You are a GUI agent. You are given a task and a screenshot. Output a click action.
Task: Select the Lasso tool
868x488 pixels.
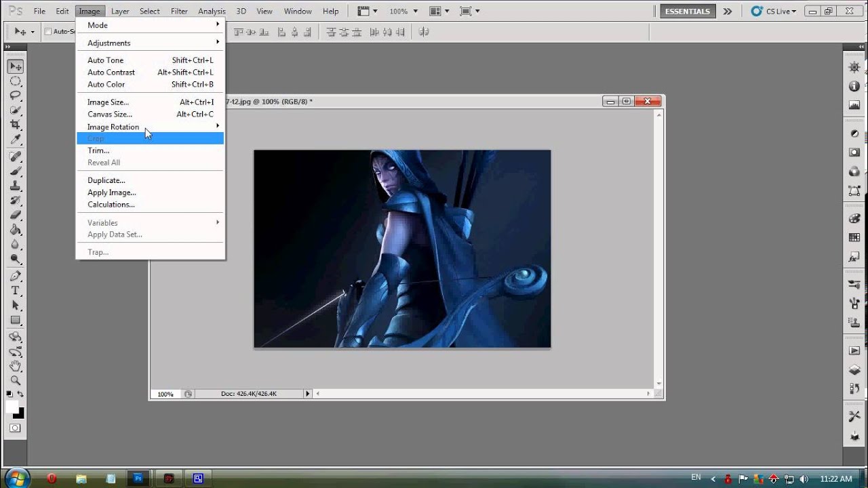point(15,96)
